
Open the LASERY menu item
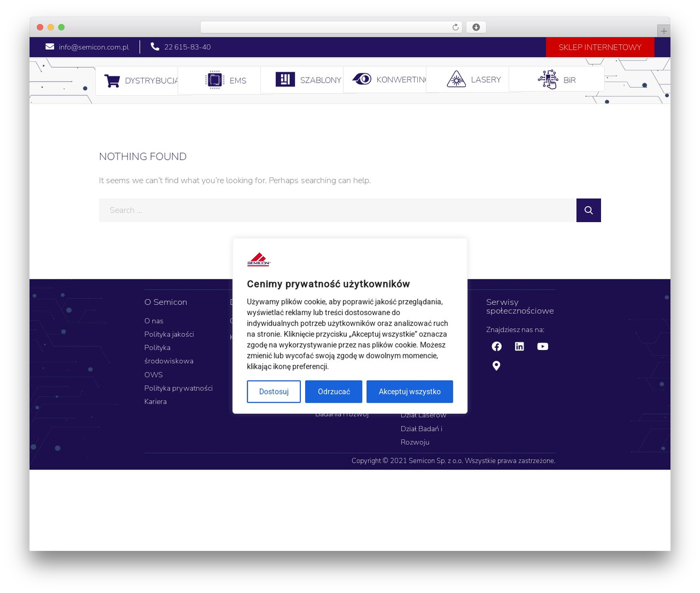468,80
